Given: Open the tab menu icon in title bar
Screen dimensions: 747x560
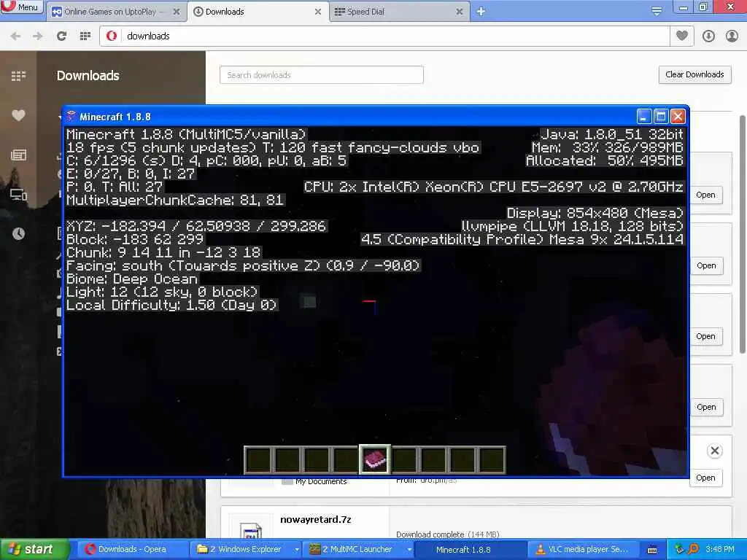Looking at the screenshot, I should click(657, 11).
